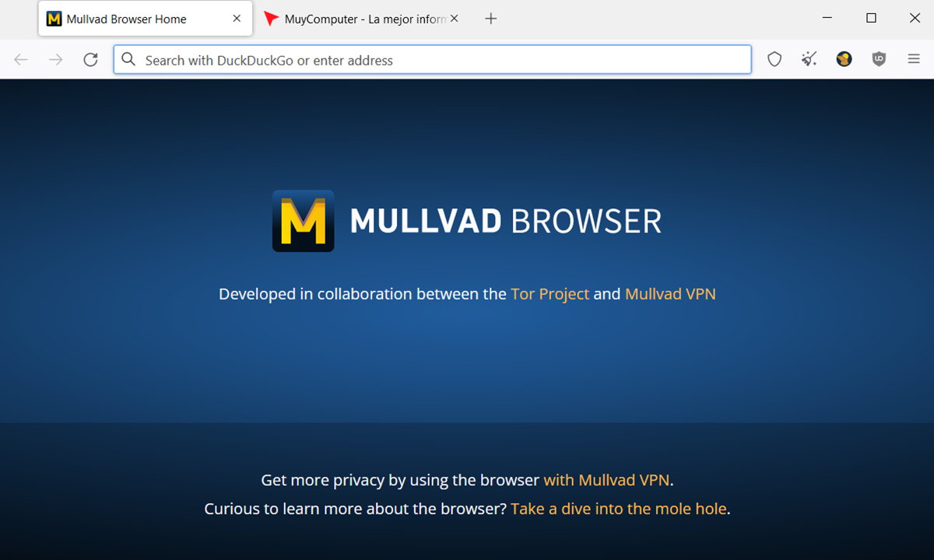The width and height of the screenshot is (934, 560).
Task: Click the forward navigation arrow
Action: [54, 59]
